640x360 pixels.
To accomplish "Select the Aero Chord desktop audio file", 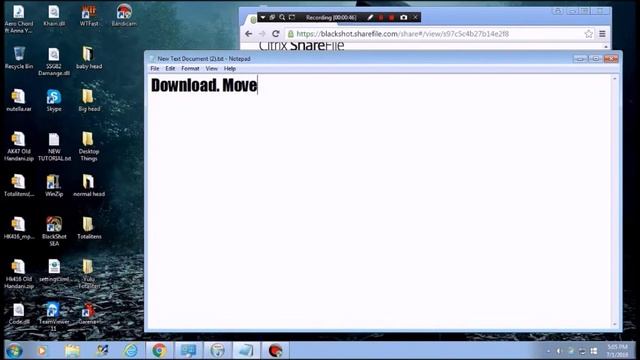I will pyautogui.click(x=19, y=19).
